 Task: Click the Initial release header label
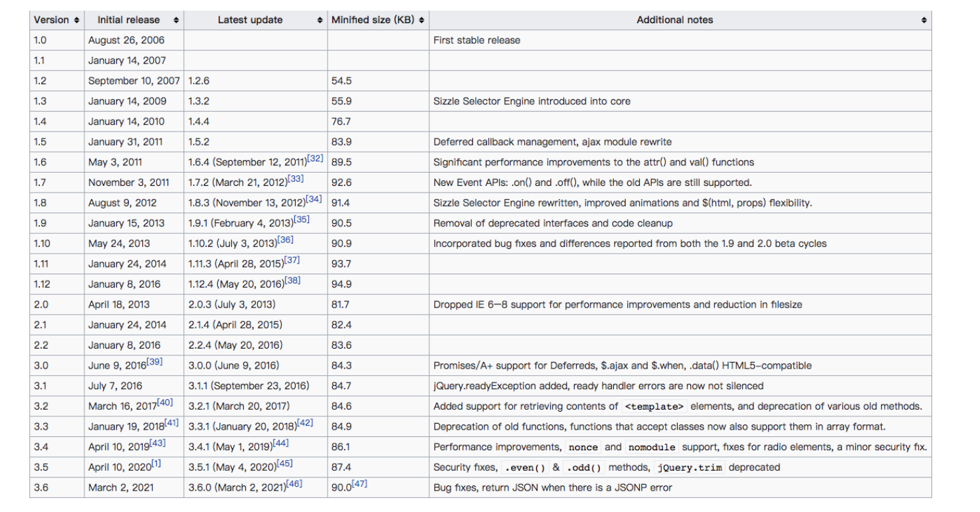point(128,20)
